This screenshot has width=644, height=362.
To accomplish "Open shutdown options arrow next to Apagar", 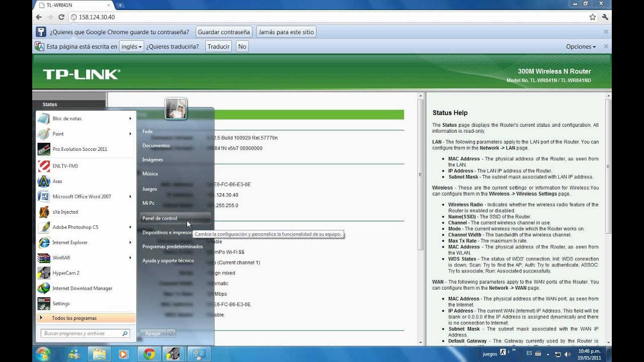I will coord(171,333).
